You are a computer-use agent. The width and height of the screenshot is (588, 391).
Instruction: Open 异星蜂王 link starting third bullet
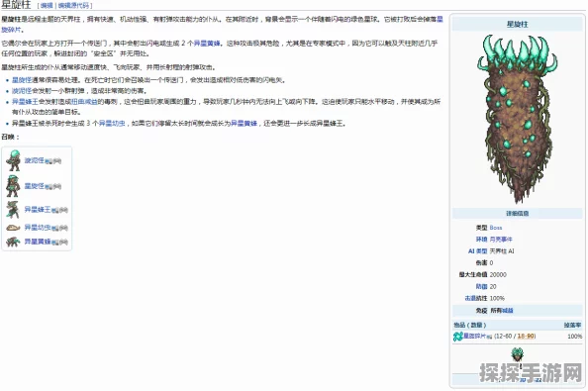point(25,102)
